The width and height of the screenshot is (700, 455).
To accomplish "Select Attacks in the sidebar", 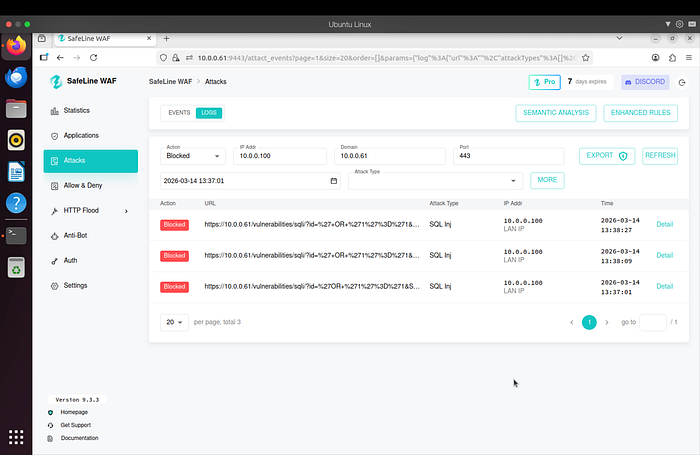I will pos(91,161).
